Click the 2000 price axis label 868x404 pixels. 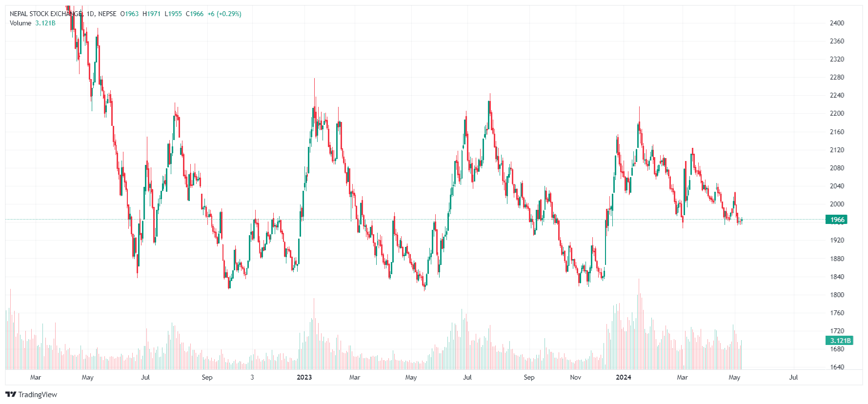[x=837, y=204]
